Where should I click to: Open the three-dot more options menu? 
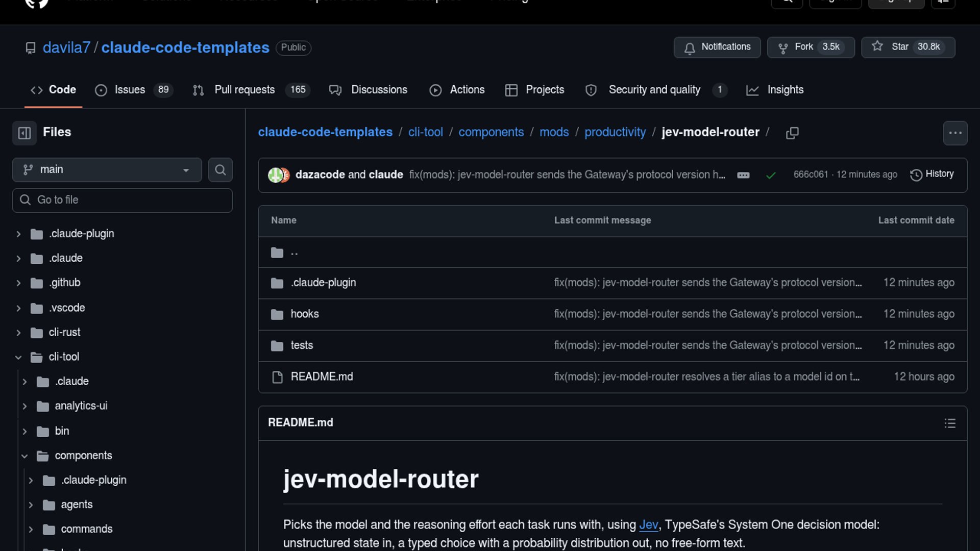(x=955, y=133)
